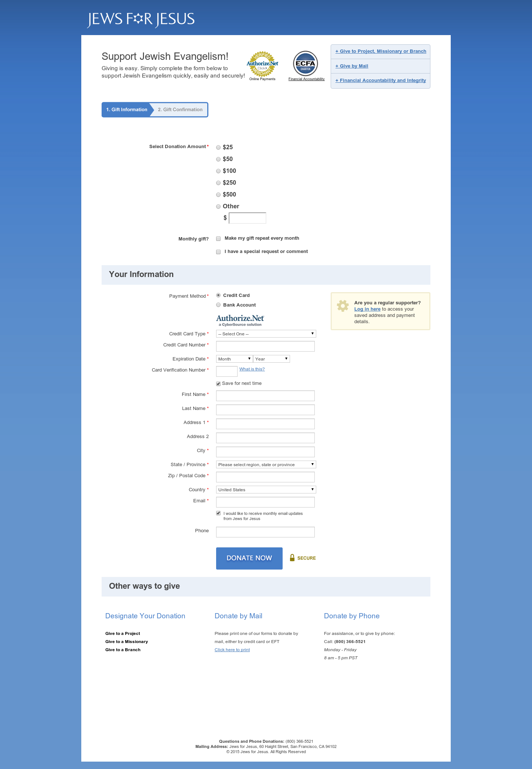Switch to Gift Confirmation step tab
Screen dimensions: 532x769
(180, 110)
